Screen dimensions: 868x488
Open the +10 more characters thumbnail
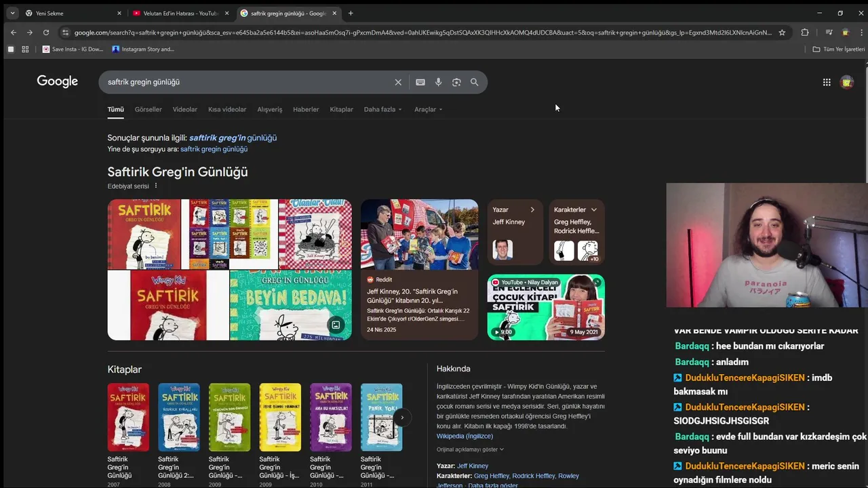pyautogui.click(x=588, y=251)
